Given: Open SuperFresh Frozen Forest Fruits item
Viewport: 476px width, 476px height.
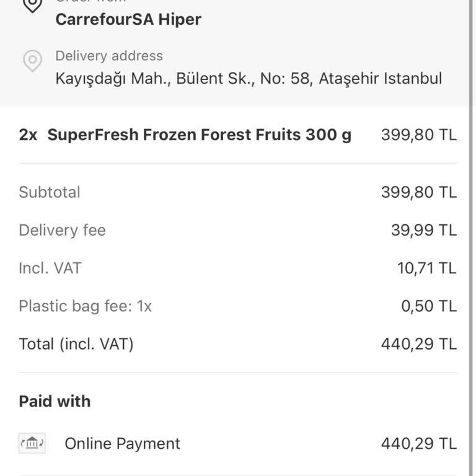Looking at the screenshot, I should click(x=199, y=134).
